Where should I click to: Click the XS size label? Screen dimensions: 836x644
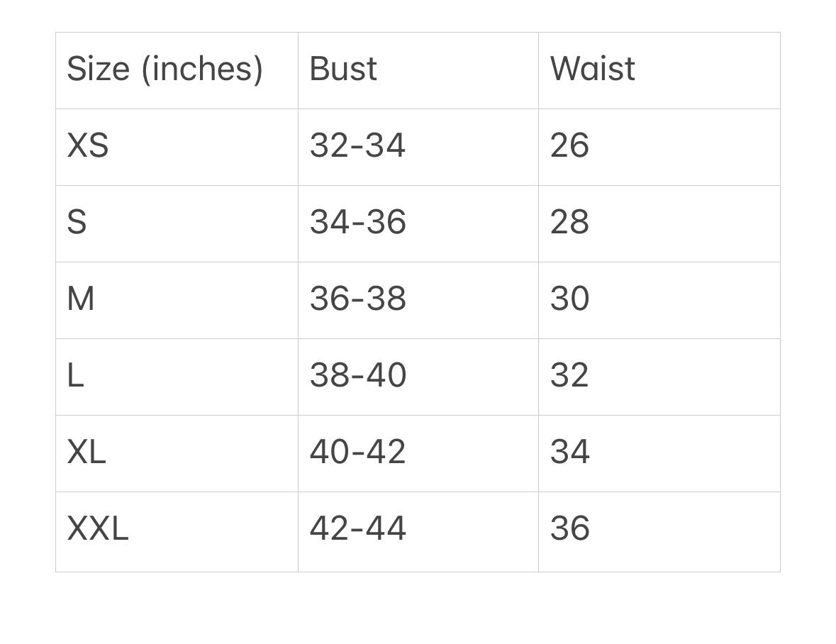(88, 146)
